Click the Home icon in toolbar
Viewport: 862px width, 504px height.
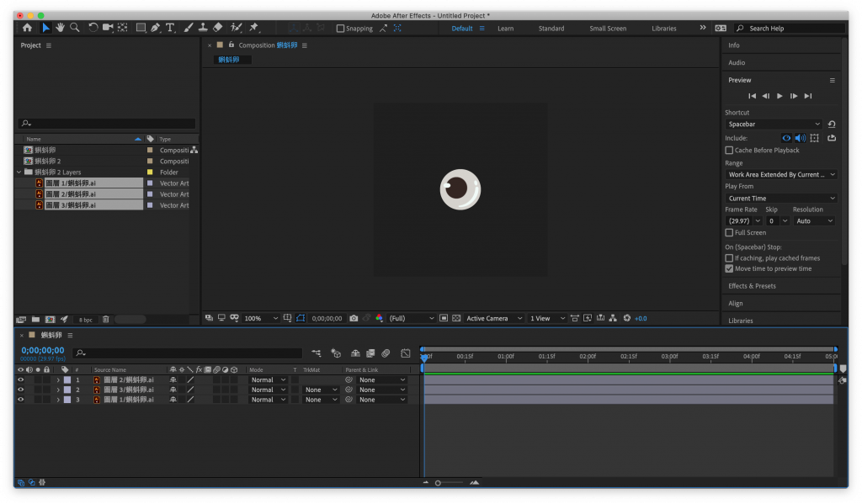(27, 28)
